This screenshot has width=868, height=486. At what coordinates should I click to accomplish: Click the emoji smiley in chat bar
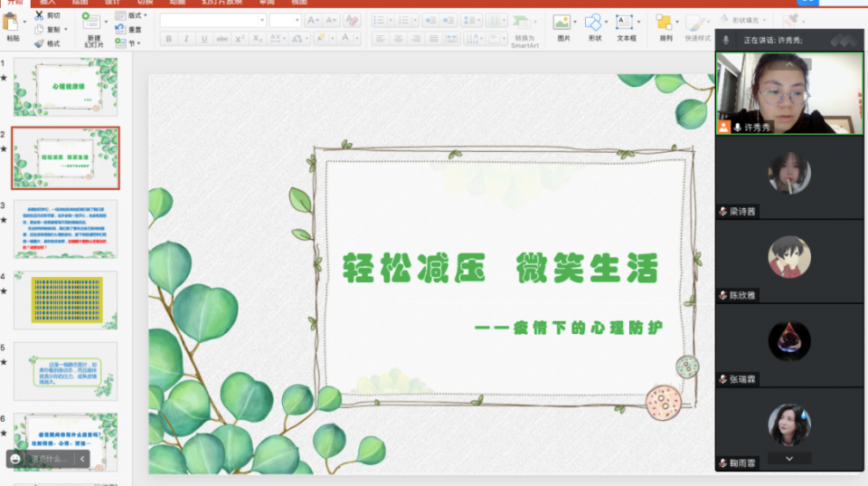point(15,459)
